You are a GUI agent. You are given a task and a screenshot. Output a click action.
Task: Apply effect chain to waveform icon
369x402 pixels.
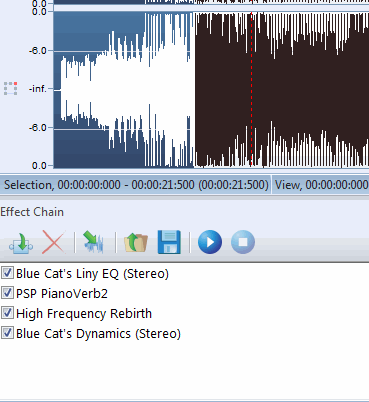click(x=93, y=242)
